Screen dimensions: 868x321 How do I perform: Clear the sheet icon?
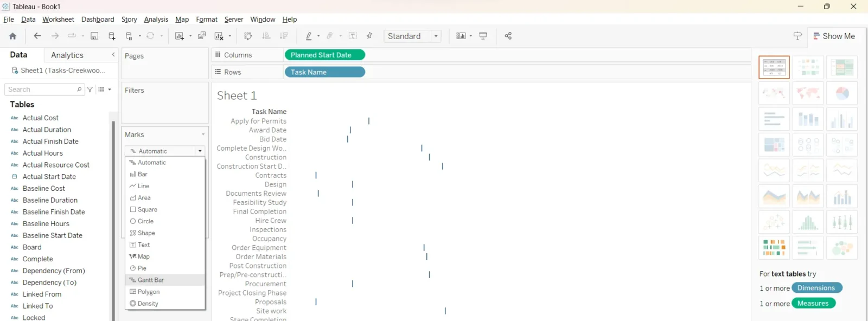coord(219,36)
